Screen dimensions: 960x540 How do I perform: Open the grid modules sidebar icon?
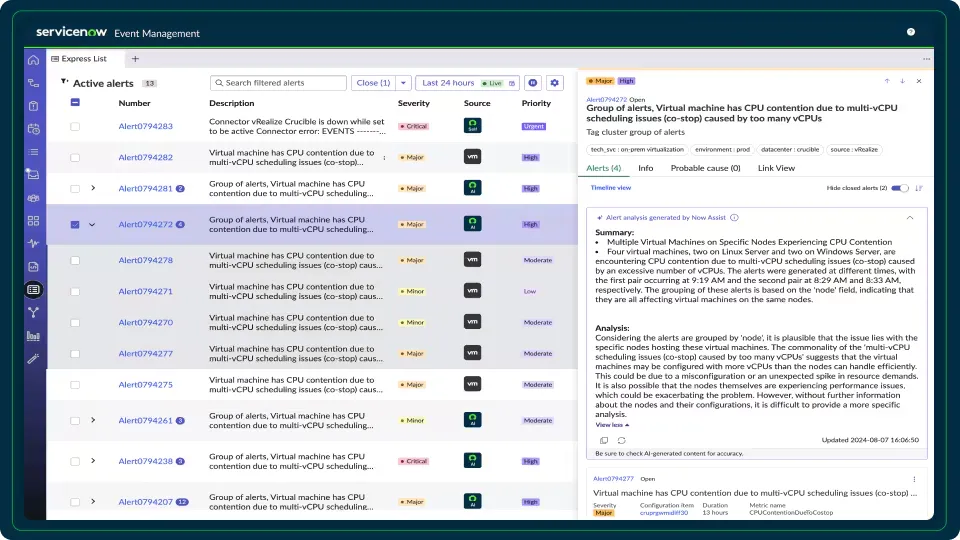click(x=34, y=220)
